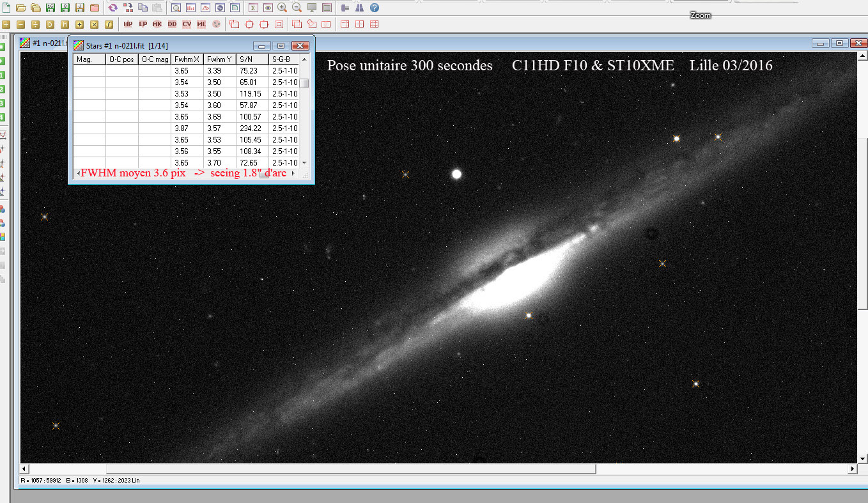The image size is (868, 503).
Task: Select the S/N cell 108.34
Action: (x=252, y=151)
